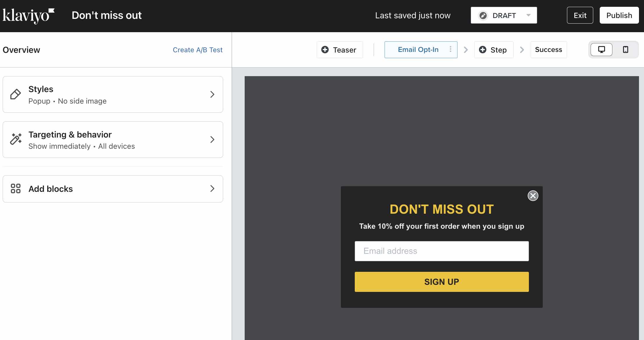Click the email address input field
This screenshot has height=340, width=644.
442,251
